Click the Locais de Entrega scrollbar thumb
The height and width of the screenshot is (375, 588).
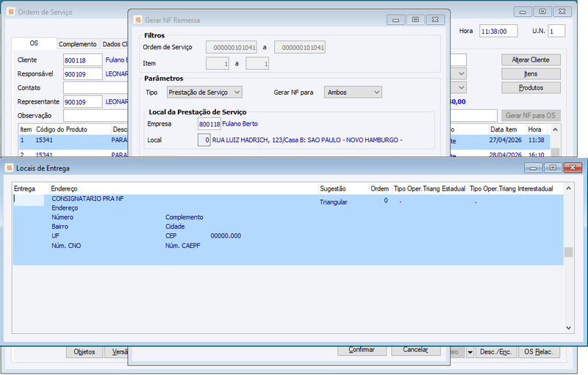[x=568, y=252]
